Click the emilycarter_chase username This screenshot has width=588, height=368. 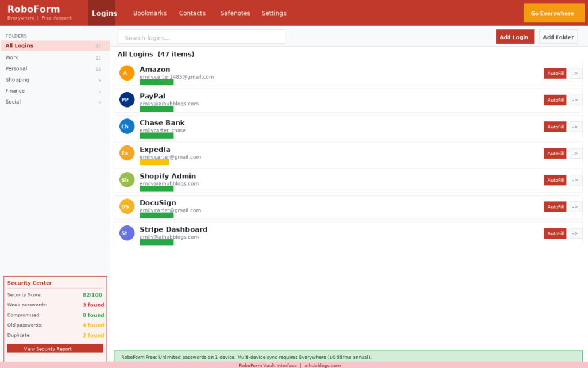coord(163,130)
